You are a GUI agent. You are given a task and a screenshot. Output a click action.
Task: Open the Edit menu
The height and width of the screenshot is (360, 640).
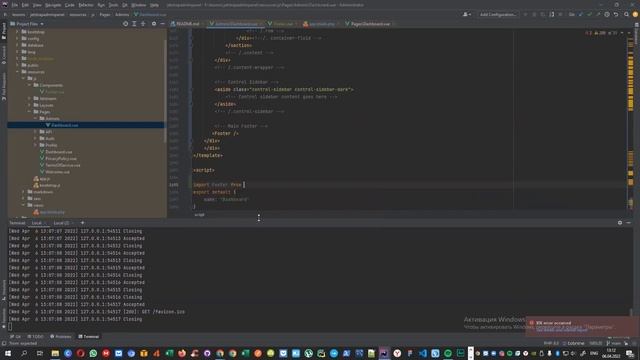click(25, 5)
